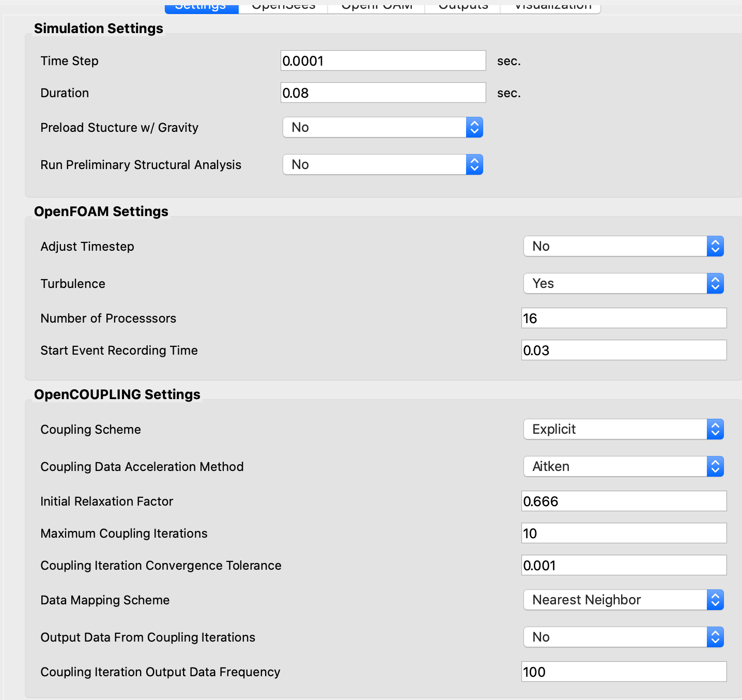Click the Run Preliminary Structural Analysis label
Image resolution: width=742 pixels, height=700 pixels.
tap(141, 165)
